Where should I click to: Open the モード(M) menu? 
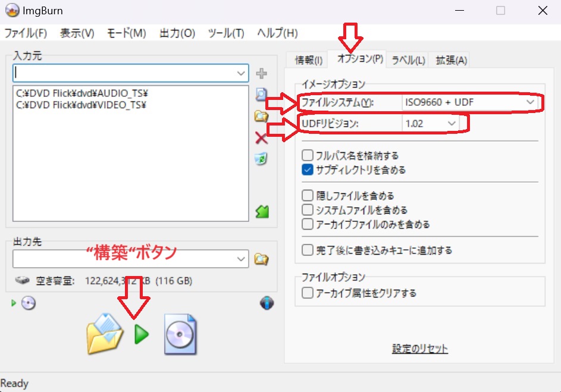tap(127, 33)
